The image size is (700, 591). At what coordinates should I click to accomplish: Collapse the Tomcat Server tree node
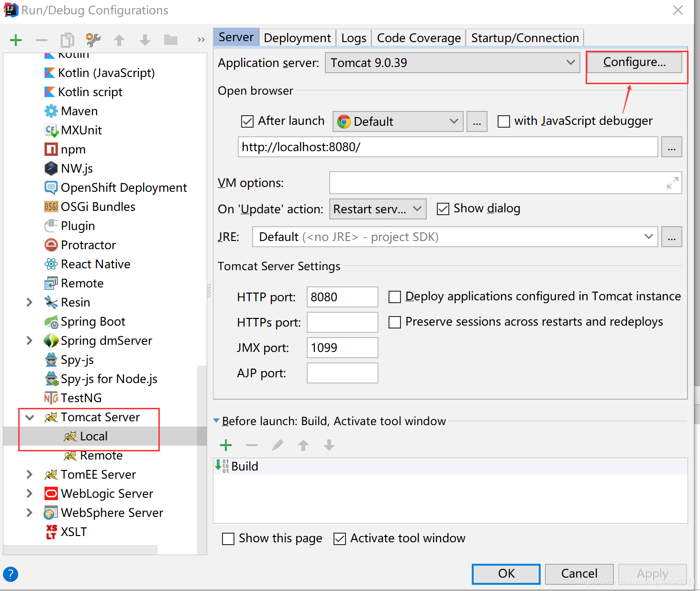click(x=30, y=417)
